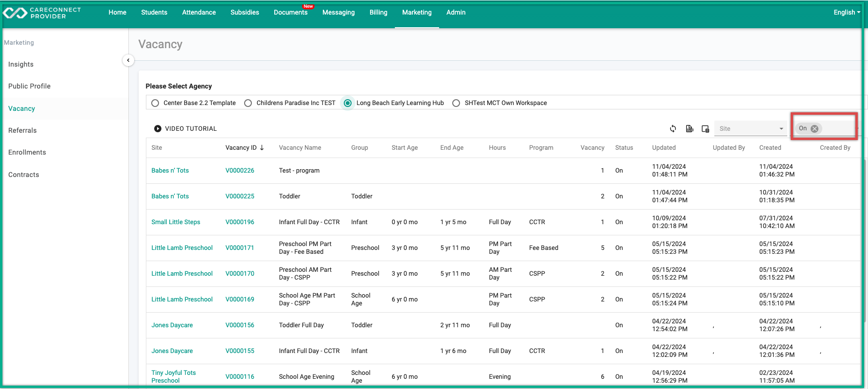Open the Documents menu
The height and width of the screenshot is (389, 868).
point(291,13)
